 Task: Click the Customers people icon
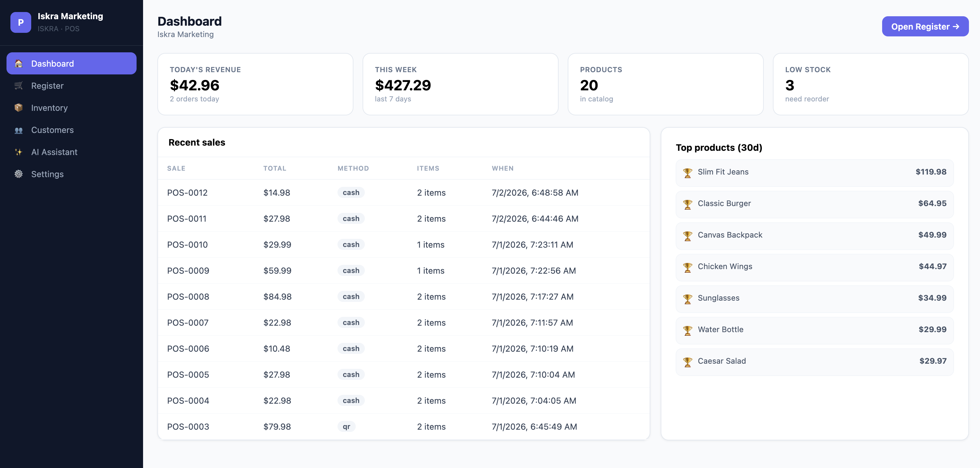[x=19, y=130]
